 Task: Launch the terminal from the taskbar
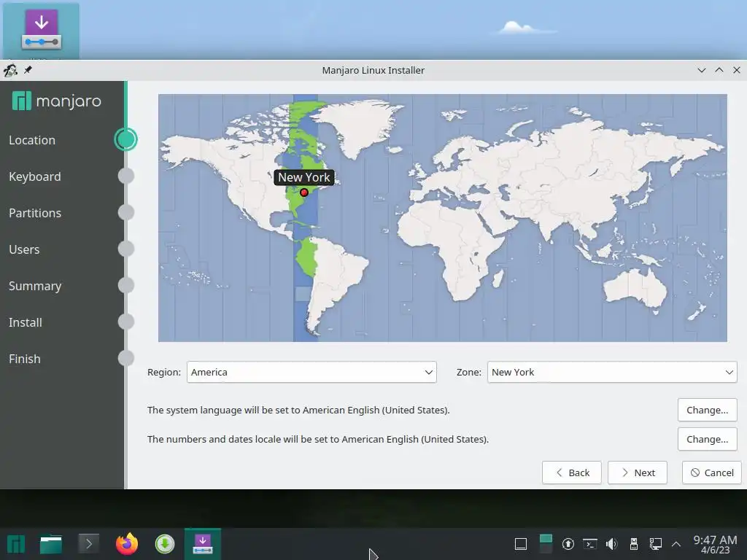88,544
